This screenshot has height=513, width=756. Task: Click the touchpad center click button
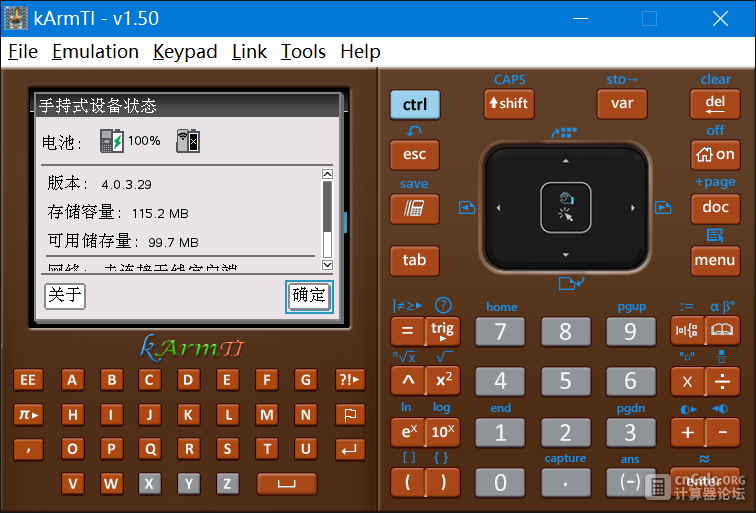[x=566, y=208]
